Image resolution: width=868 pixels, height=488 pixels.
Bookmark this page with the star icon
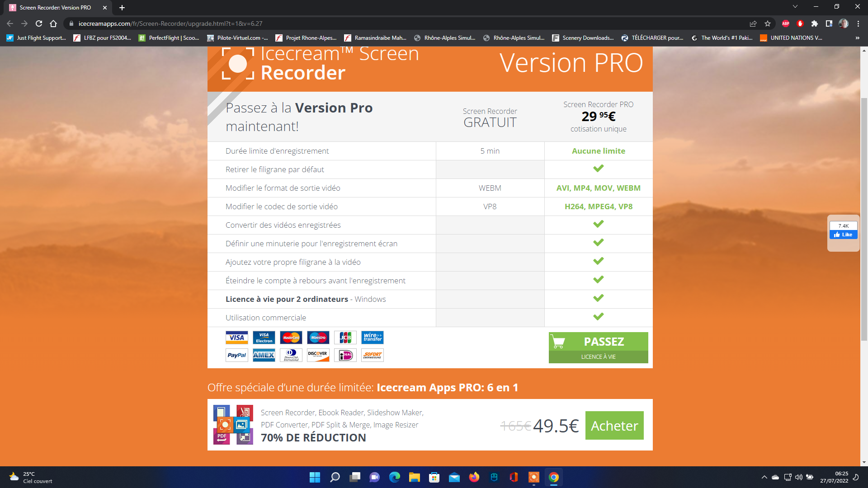(x=768, y=23)
